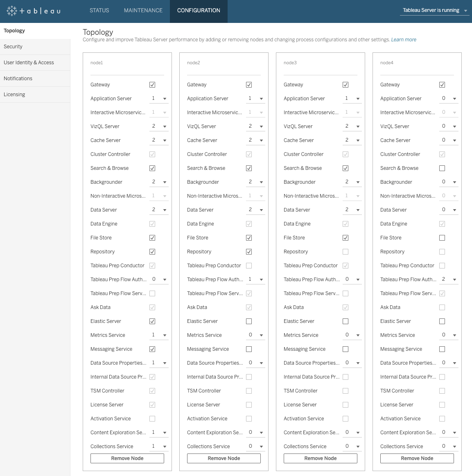The image size is (472, 476).
Task: Open the Tableau Server is running dropdown
Action: tap(434, 10)
